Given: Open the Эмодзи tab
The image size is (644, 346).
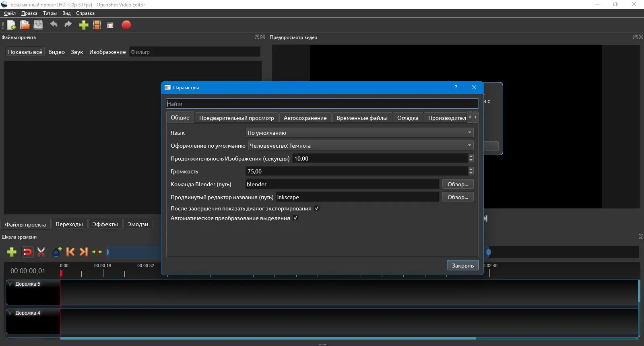Looking at the screenshot, I should coord(138,224).
